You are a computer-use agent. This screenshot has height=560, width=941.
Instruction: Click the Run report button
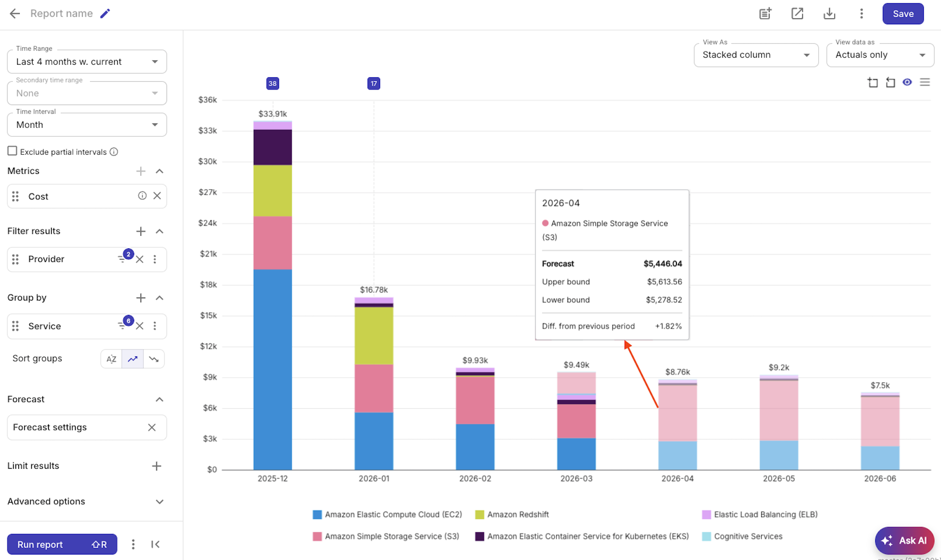click(x=62, y=544)
